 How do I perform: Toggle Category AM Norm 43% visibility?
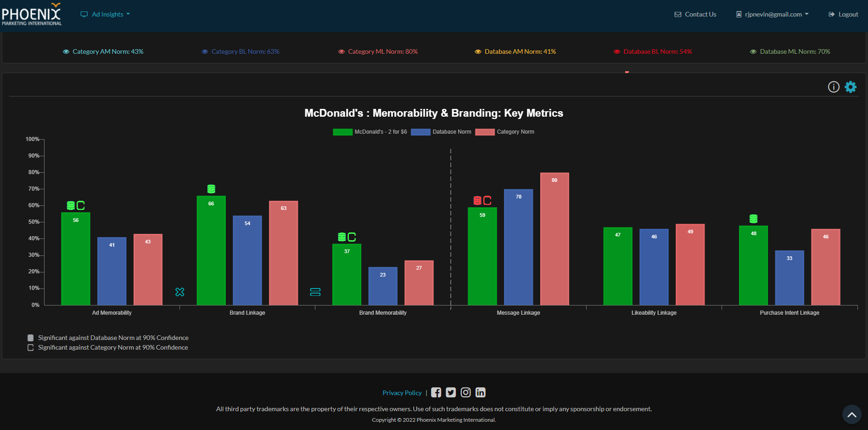103,51
